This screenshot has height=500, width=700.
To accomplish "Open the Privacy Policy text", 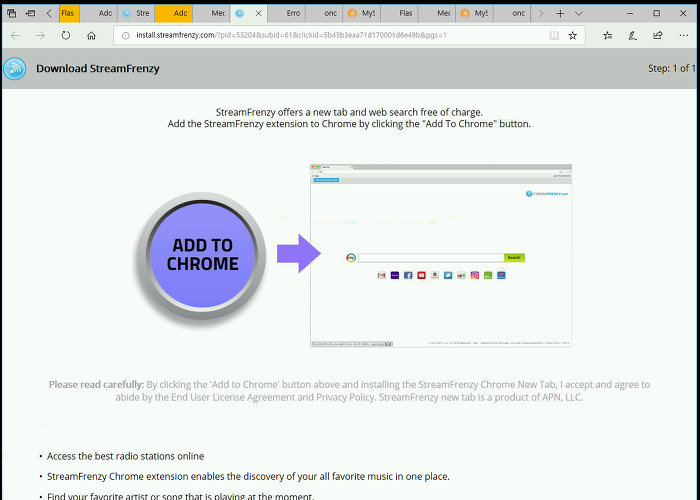I will [x=345, y=397].
